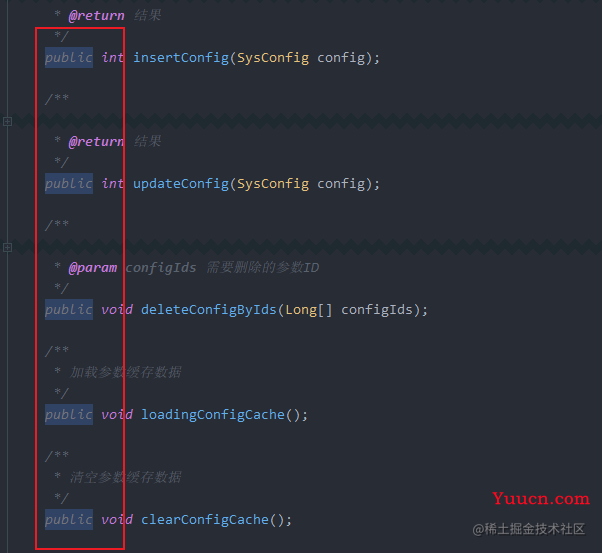The image size is (602, 553).
Task: Click the loadingConfigCache method name
Action: (x=213, y=414)
